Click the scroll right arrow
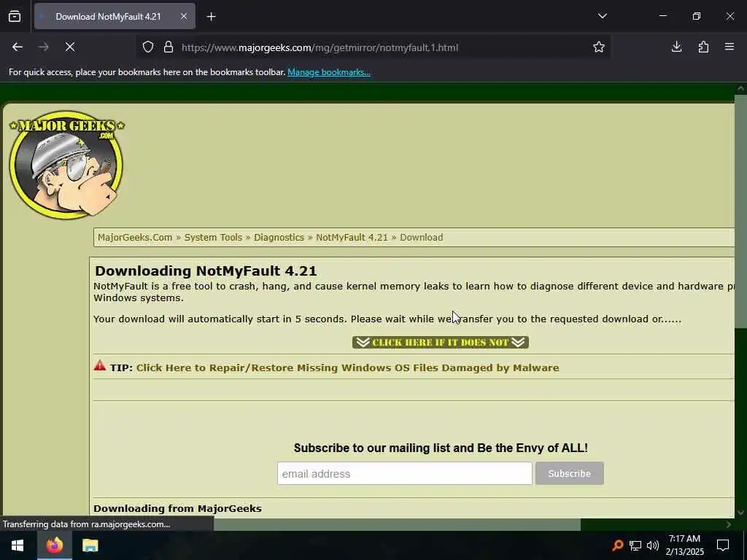747x560 pixels. pos(729,524)
